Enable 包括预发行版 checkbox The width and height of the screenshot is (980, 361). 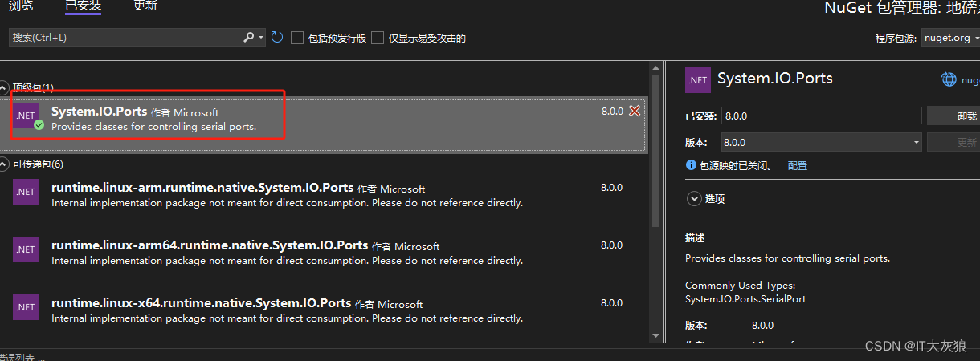pyautogui.click(x=297, y=38)
